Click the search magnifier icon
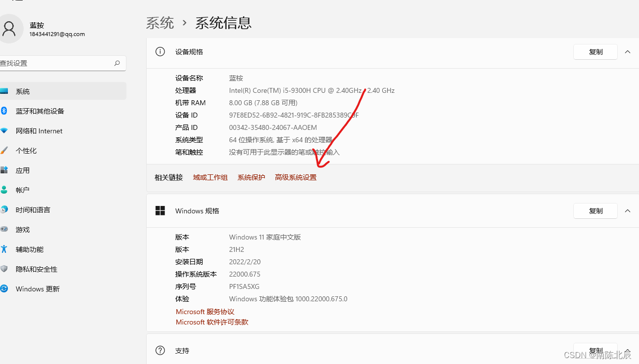Viewport: 639px width, 364px height. 117,63
